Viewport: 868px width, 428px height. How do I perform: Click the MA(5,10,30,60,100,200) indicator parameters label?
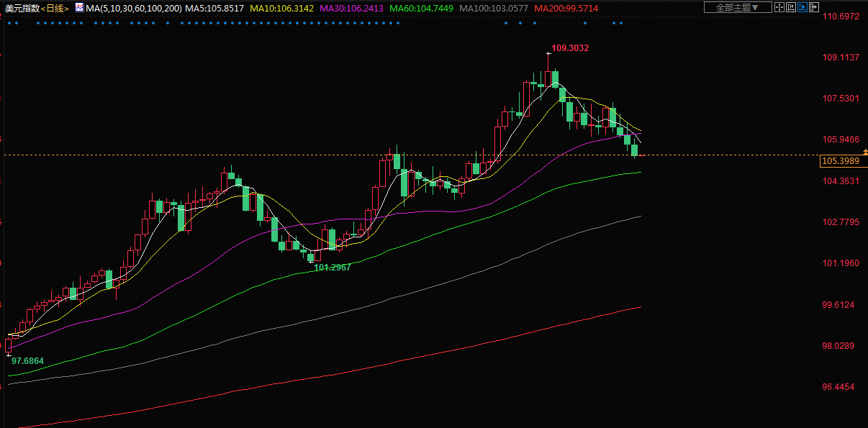[x=134, y=9]
